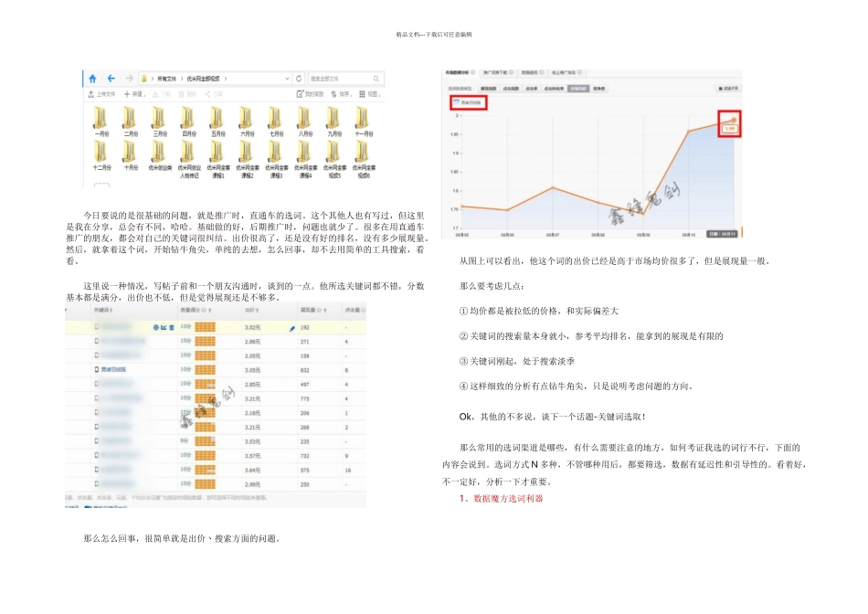Tick the checkbox in the 2.05元 row
The width and height of the screenshot is (868, 614).
[96, 355]
